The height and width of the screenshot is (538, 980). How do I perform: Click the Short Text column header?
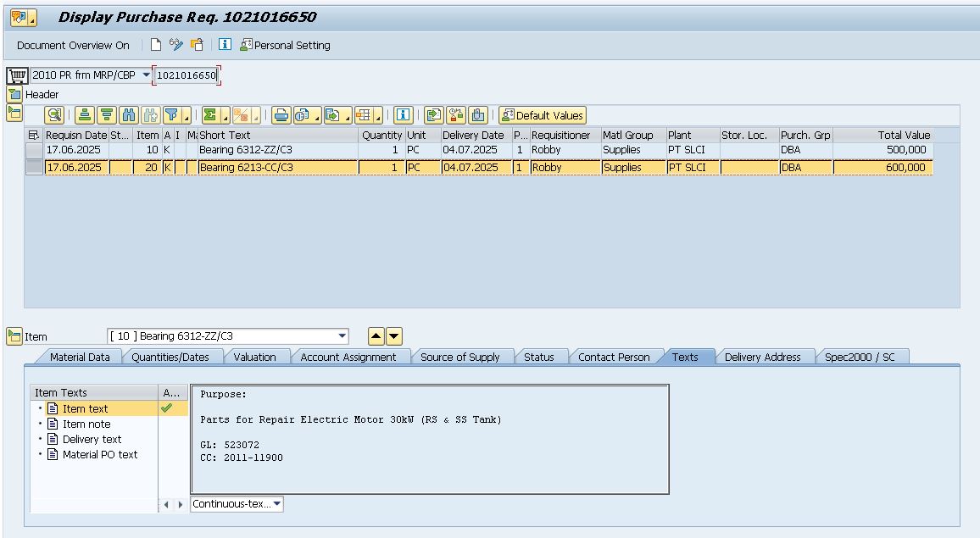click(277, 135)
